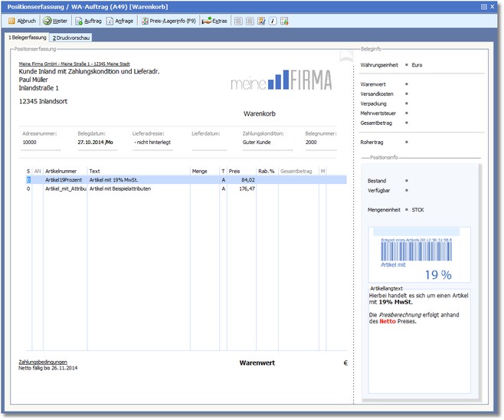Open Preis-/Lagerinfo (F9)
The image size is (504, 420).
[168, 21]
